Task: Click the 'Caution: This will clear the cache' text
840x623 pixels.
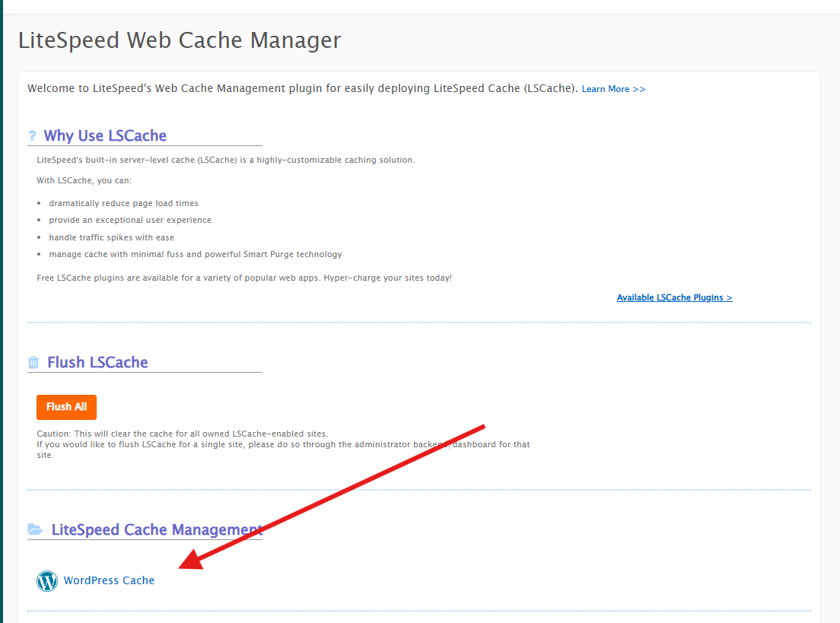Action: coord(182,434)
